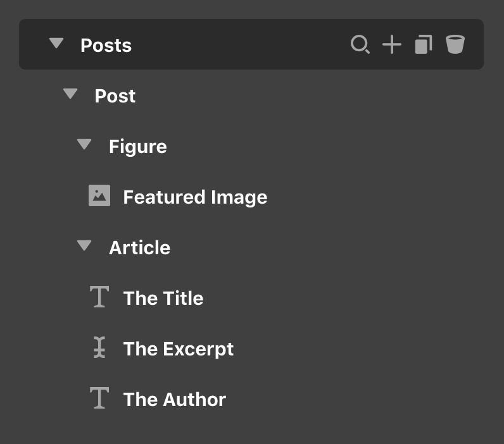Viewport: 504px width, 444px height.
Task: Duplicate Posts using the copy icon
Action: [x=424, y=44]
